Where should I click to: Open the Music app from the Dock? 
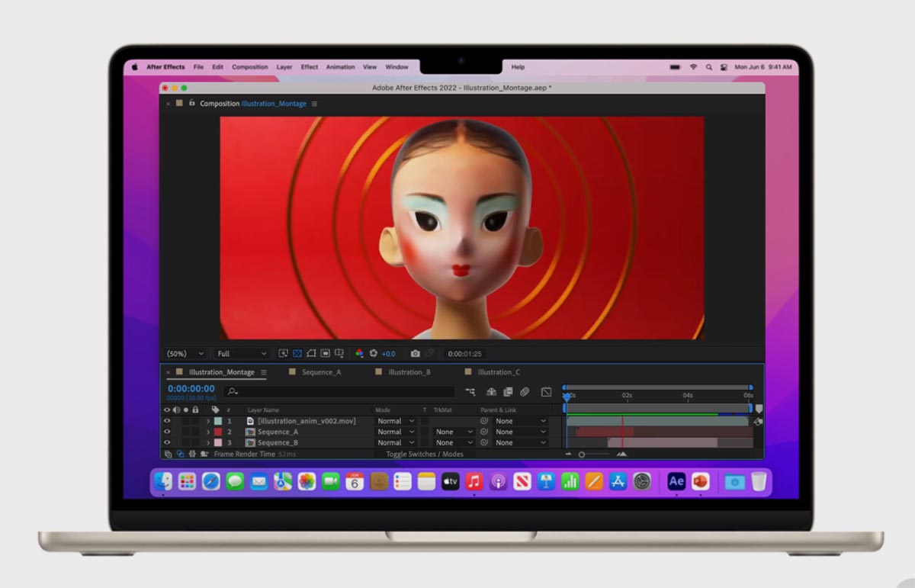[x=474, y=481]
